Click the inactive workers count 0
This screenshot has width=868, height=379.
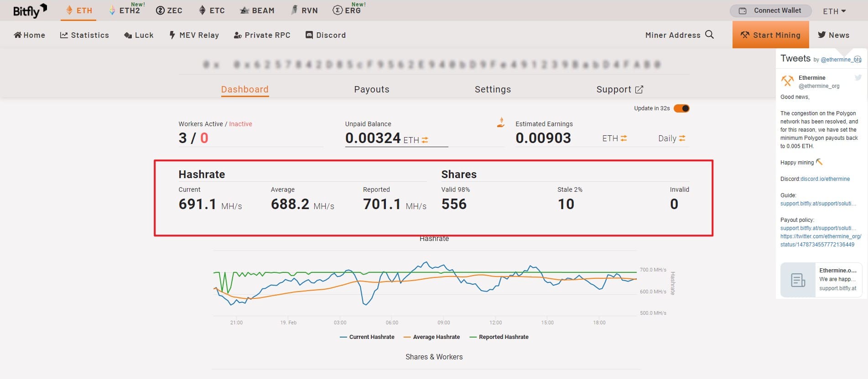204,138
